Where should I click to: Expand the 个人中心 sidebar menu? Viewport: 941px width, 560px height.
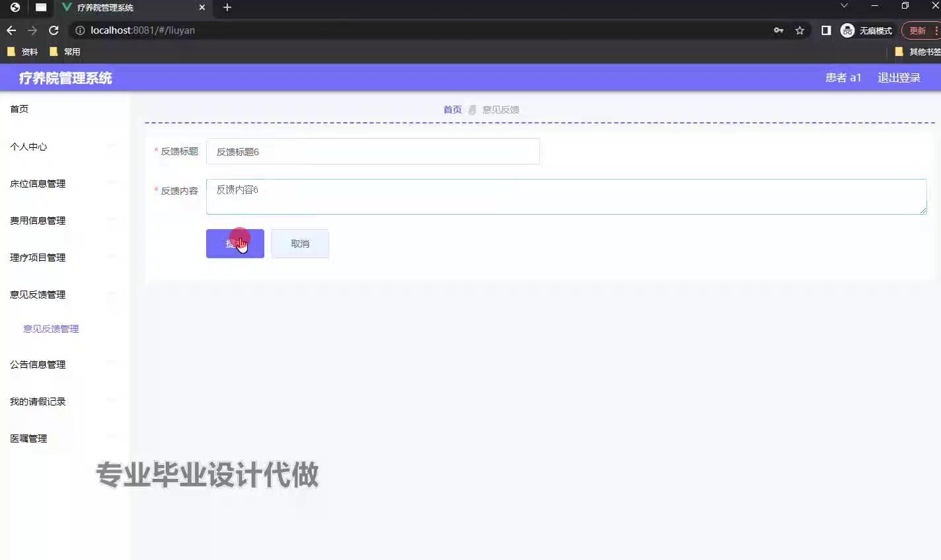pos(28,147)
